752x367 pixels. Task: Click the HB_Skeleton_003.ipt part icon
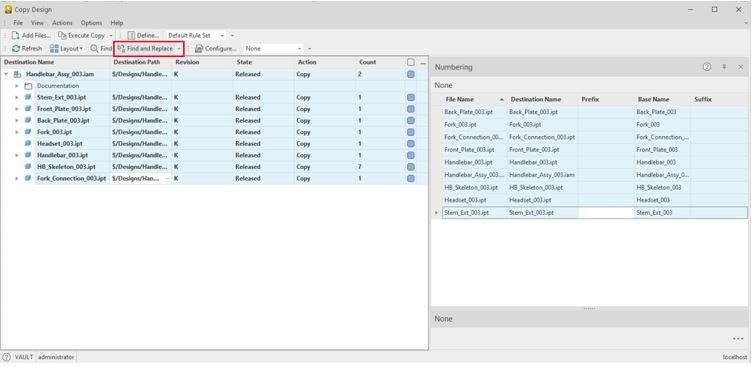point(28,166)
